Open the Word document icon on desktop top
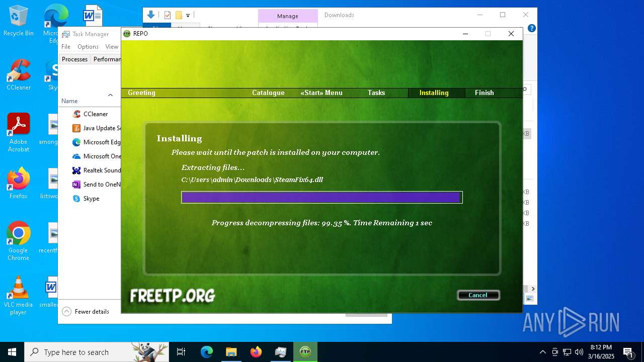Image resolution: width=644 pixels, height=362 pixels. 93,15
